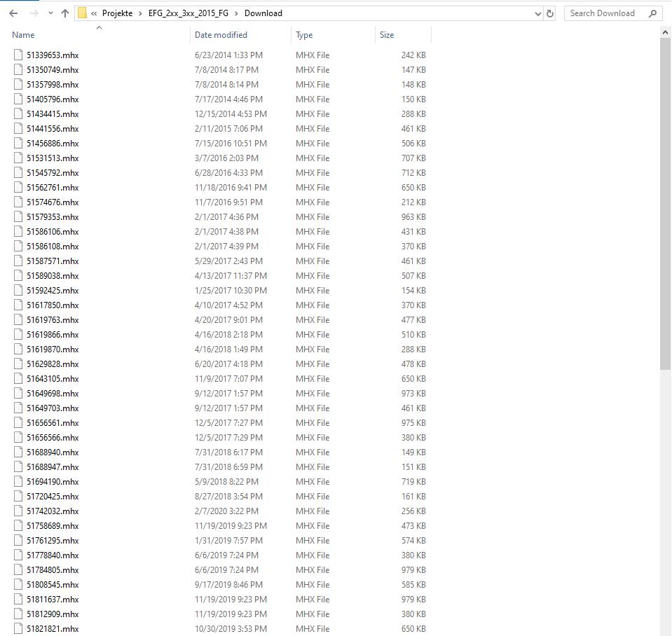Viewport: 672px width, 636px height.
Task: Expand subfolders chevron after EFG_2xx_3xx_2015_FG
Action: coord(236,13)
